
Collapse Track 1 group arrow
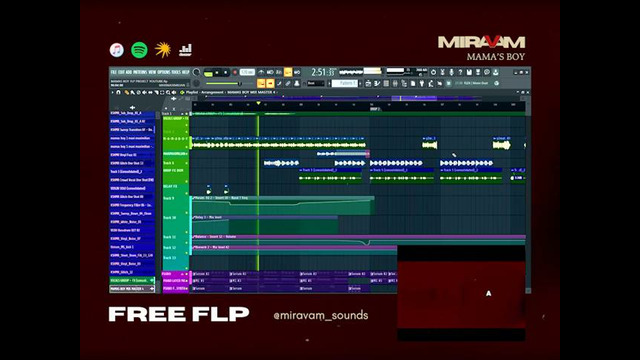182,114
